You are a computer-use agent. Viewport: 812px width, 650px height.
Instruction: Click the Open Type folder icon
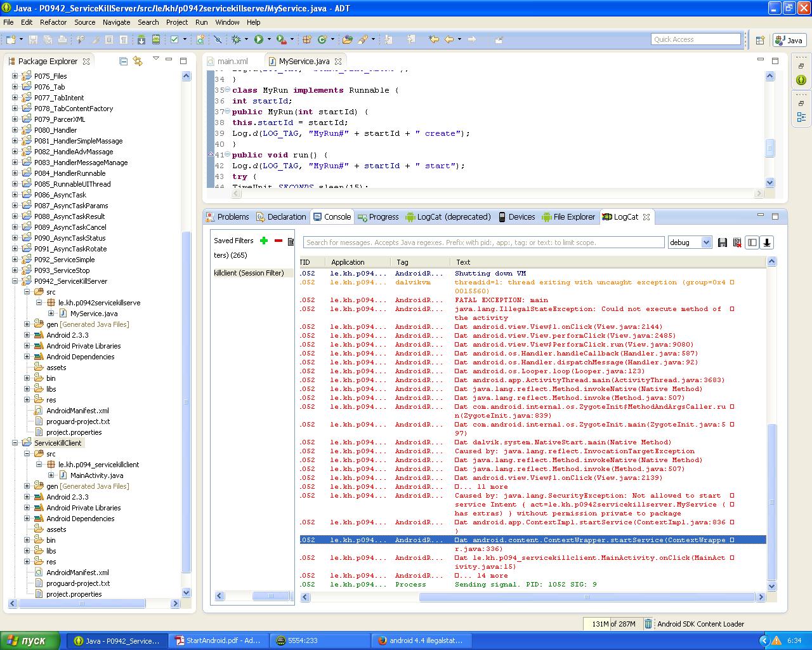click(x=347, y=39)
